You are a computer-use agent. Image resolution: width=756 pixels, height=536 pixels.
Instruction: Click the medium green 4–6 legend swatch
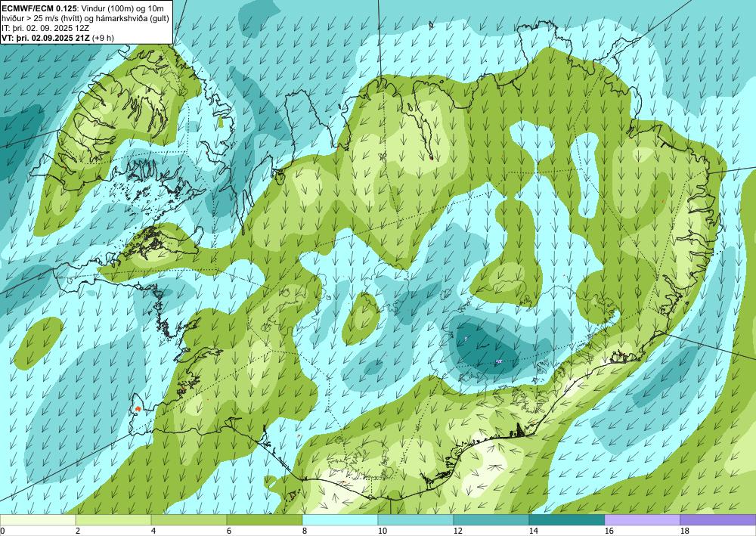click(189, 520)
